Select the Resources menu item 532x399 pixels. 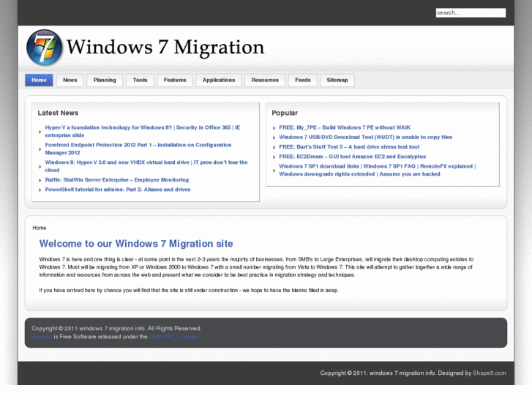265,80
